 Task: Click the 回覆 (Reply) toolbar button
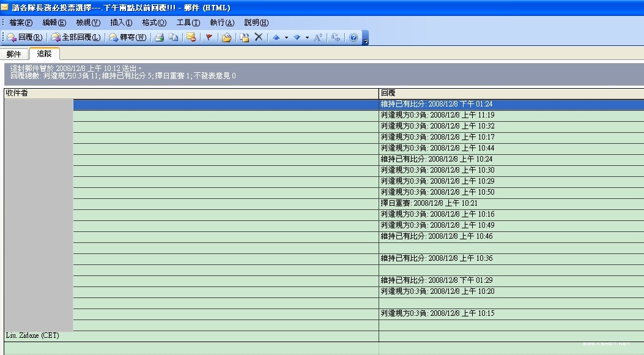(x=24, y=37)
